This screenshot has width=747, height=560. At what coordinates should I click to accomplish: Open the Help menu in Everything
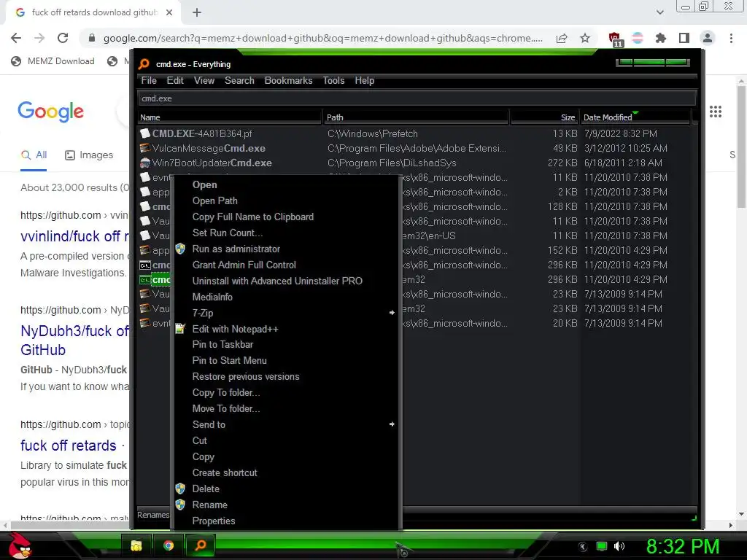point(365,80)
